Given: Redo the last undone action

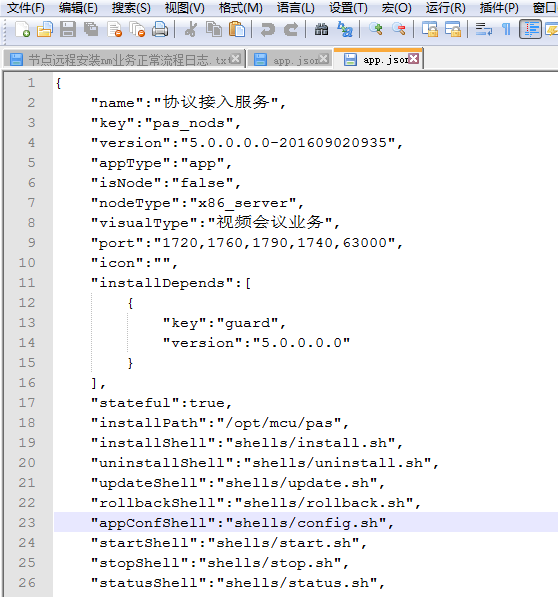Looking at the screenshot, I should point(291,29).
